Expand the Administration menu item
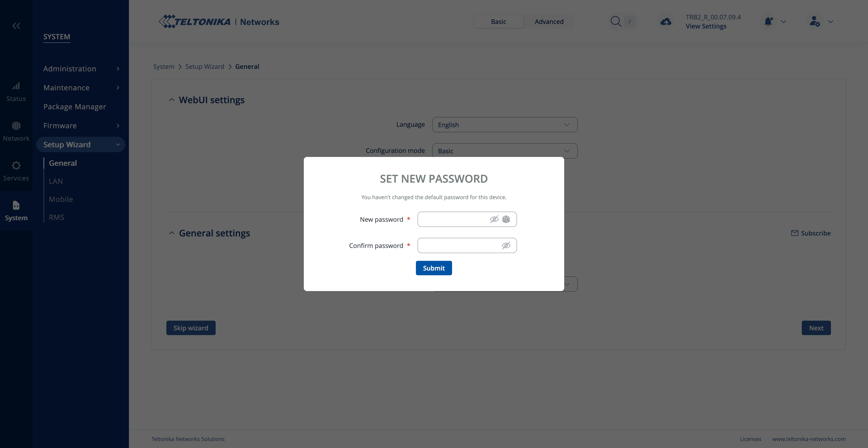868x448 pixels. click(81, 69)
